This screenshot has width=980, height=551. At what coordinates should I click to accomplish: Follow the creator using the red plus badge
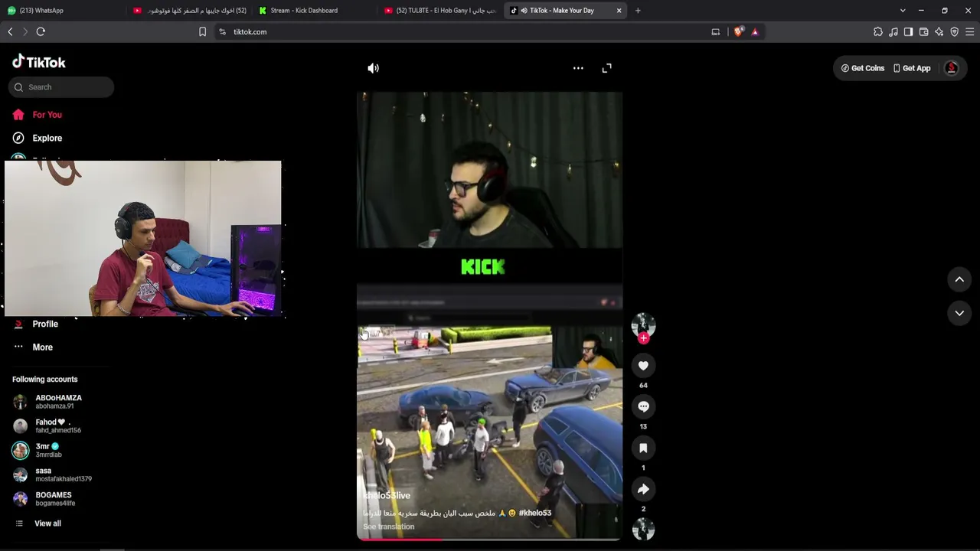[643, 337]
